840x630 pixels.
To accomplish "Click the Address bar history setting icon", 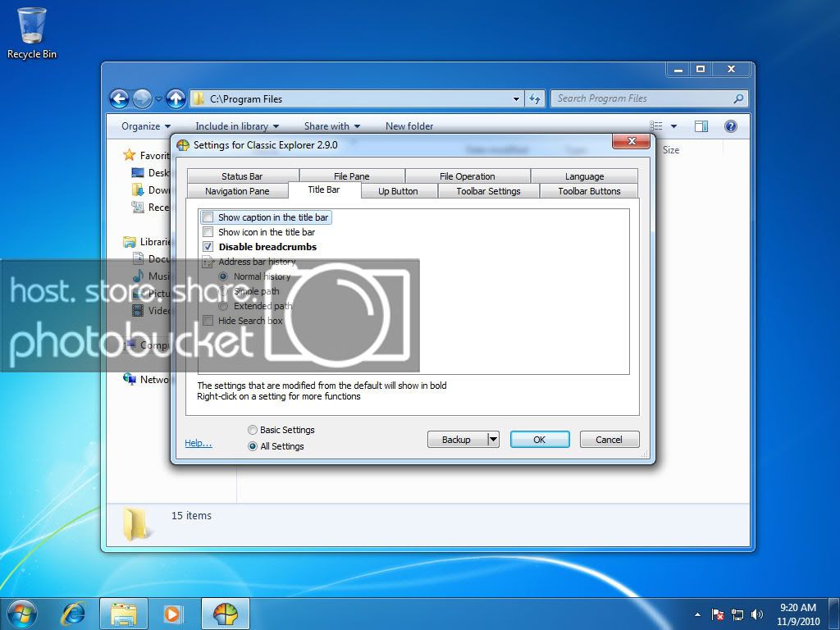I will pos(208,262).
